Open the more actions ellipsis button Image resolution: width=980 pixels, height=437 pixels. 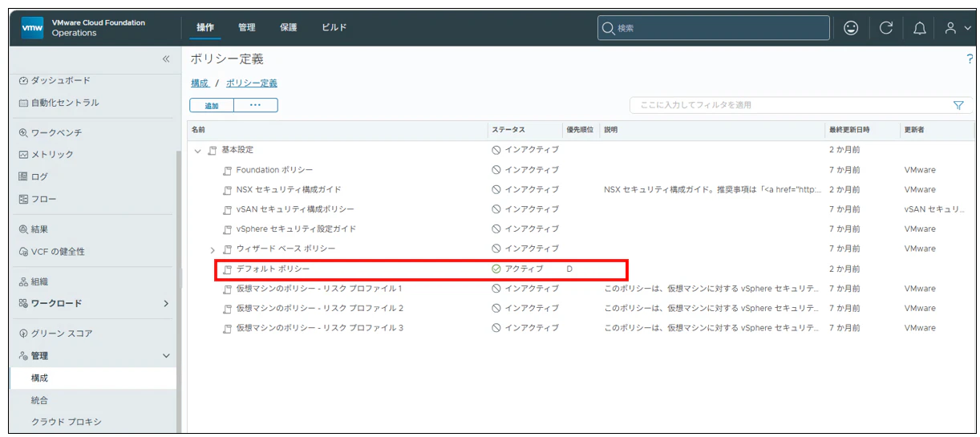256,105
